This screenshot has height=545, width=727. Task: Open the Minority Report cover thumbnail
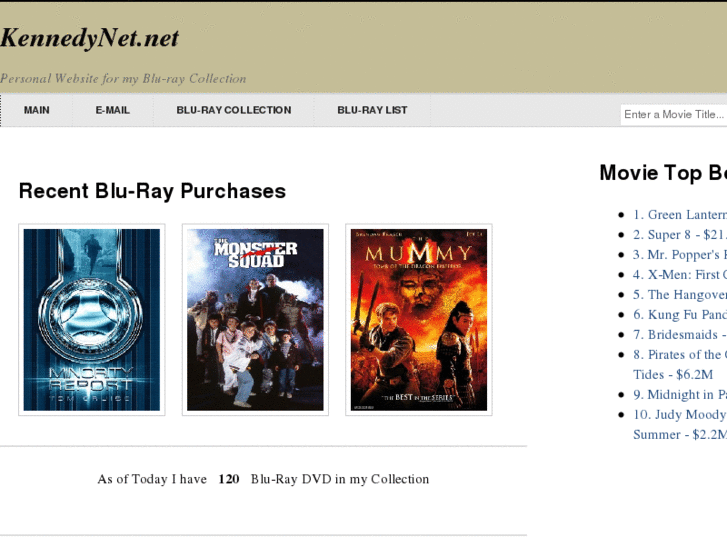tap(92, 320)
